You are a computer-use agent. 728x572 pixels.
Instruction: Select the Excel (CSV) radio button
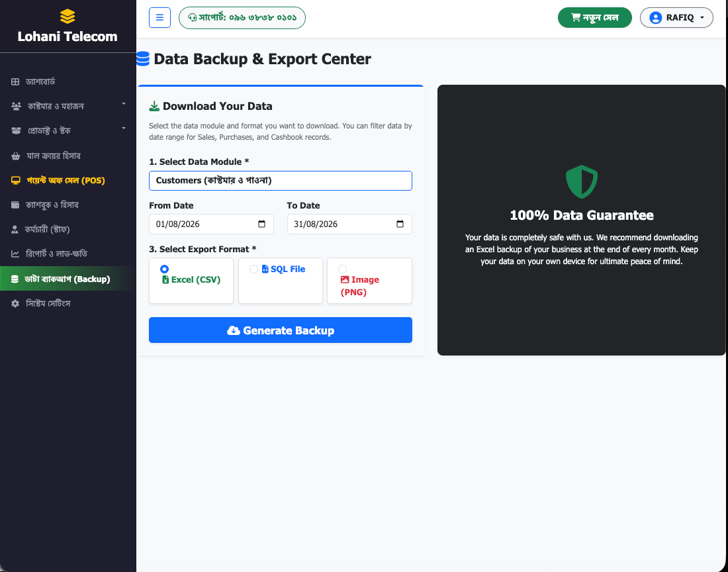pyautogui.click(x=164, y=269)
